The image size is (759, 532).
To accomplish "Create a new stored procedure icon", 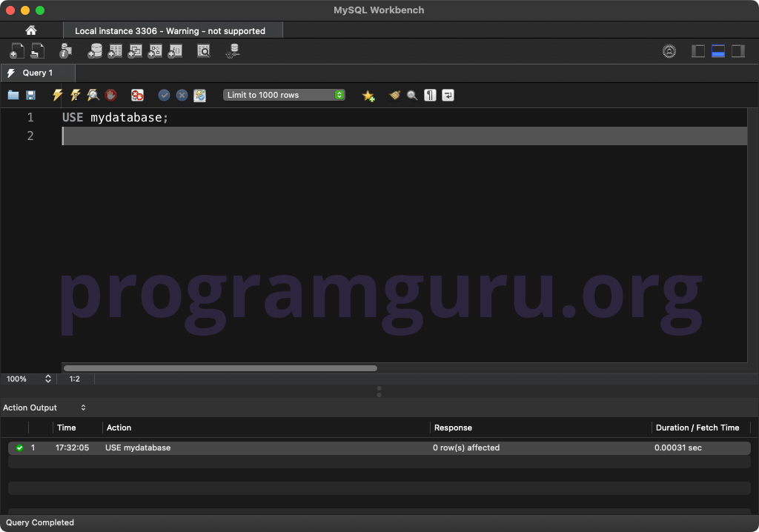I will pyautogui.click(x=155, y=51).
